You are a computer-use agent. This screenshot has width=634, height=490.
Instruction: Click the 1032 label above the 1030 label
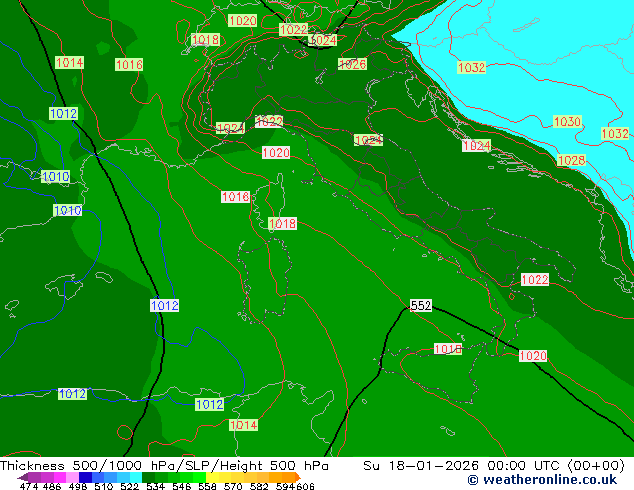[x=471, y=67]
